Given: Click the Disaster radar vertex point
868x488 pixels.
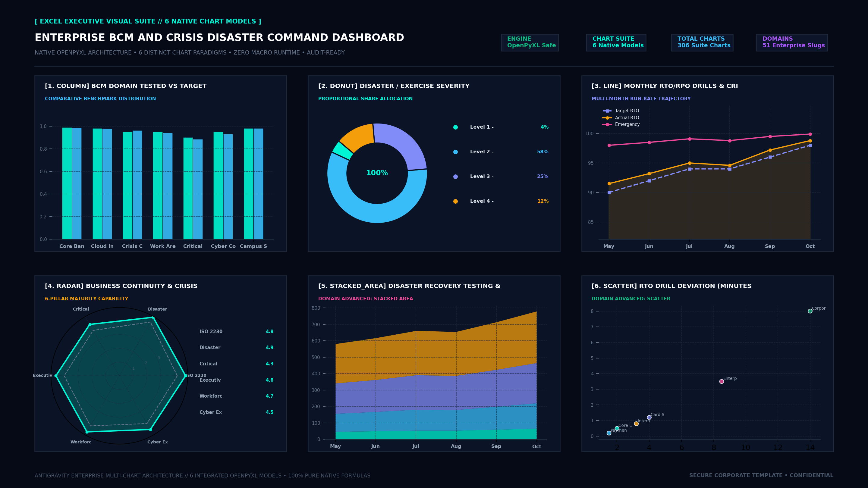Looking at the screenshot, I should pyautogui.click(x=153, y=318).
